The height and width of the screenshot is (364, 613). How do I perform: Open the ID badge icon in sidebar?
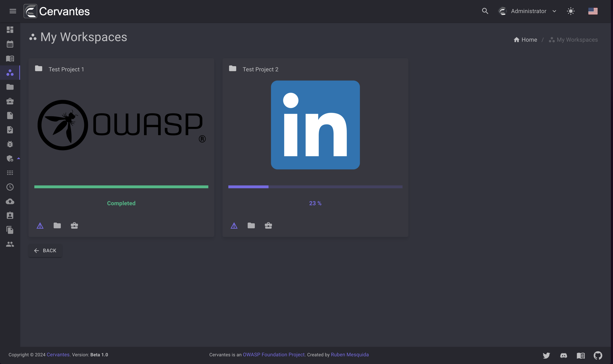click(x=10, y=215)
